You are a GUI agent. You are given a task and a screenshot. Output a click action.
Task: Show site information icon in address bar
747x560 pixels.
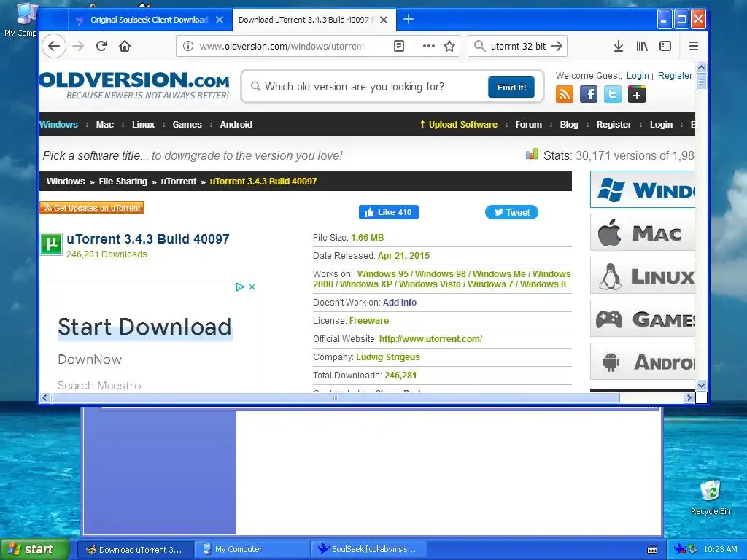(188, 46)
